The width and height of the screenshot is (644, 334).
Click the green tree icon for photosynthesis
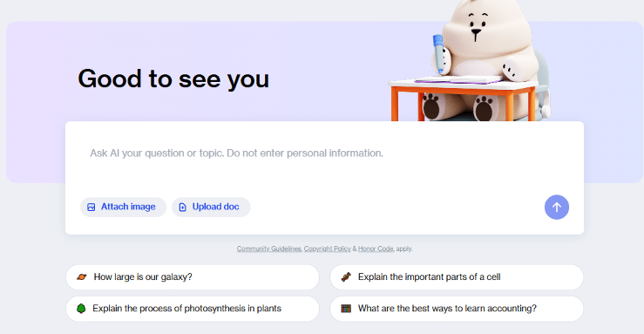(81, 309)
